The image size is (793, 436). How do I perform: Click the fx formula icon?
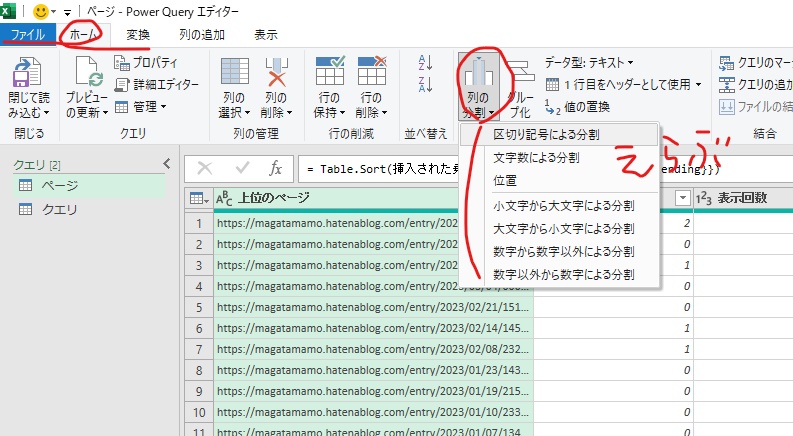pyautogui.click(x=275, y=168)
